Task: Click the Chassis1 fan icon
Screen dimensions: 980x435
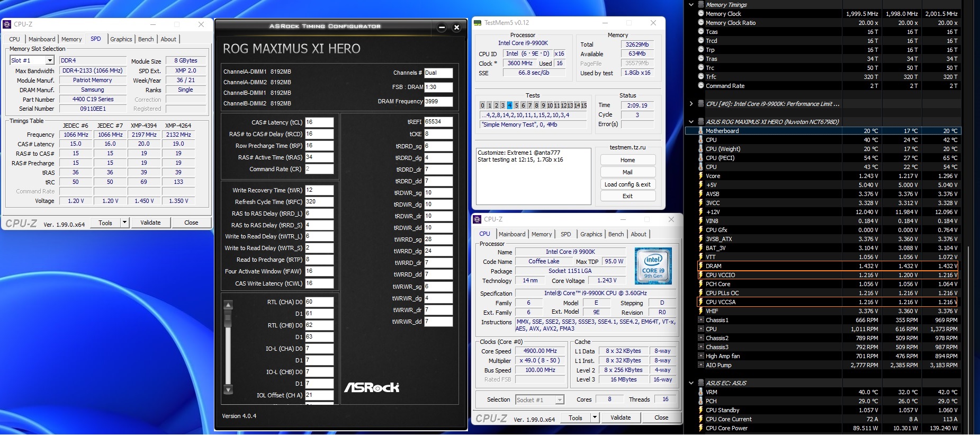Action: [x=701, y=320]
